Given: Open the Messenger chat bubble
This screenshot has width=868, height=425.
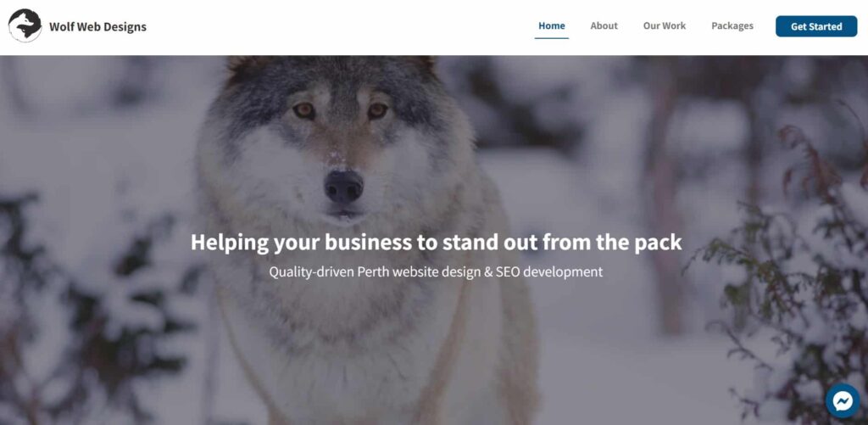Looking at the screenshot, I should [x=843, y=400].
